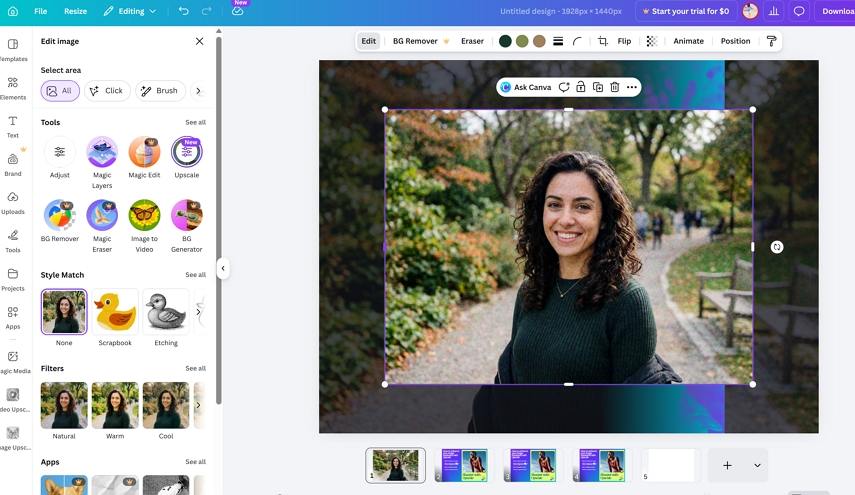This screenshot has height=495, width=855.
Task: Click the Position toolbar button
Action: (736, 41)
